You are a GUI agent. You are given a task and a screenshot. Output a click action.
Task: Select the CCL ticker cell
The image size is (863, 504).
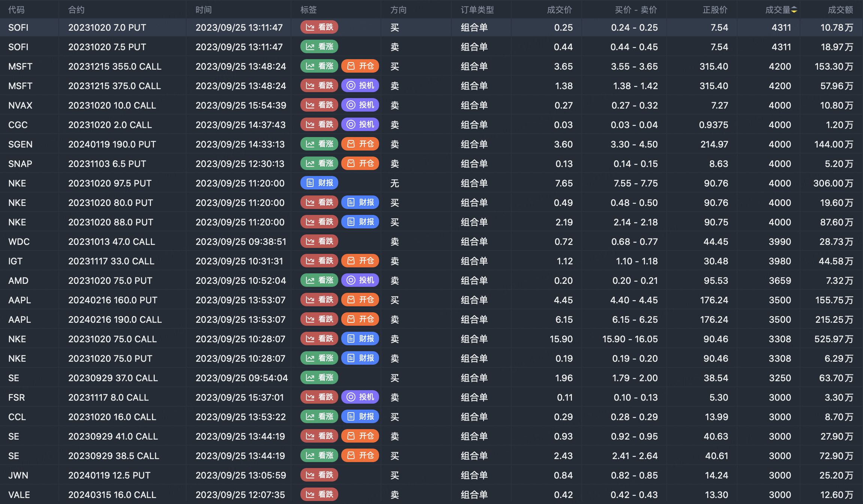[17, 417]
